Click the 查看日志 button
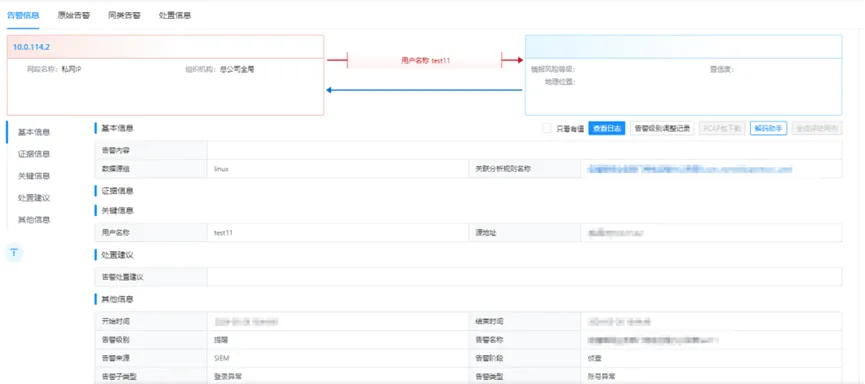 point(607,129)
